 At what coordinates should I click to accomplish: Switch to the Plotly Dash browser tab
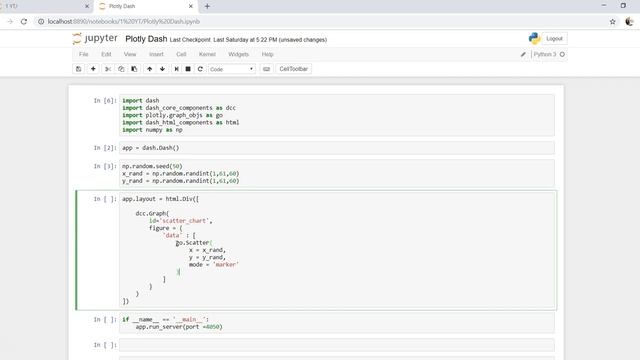coord(146,6)
